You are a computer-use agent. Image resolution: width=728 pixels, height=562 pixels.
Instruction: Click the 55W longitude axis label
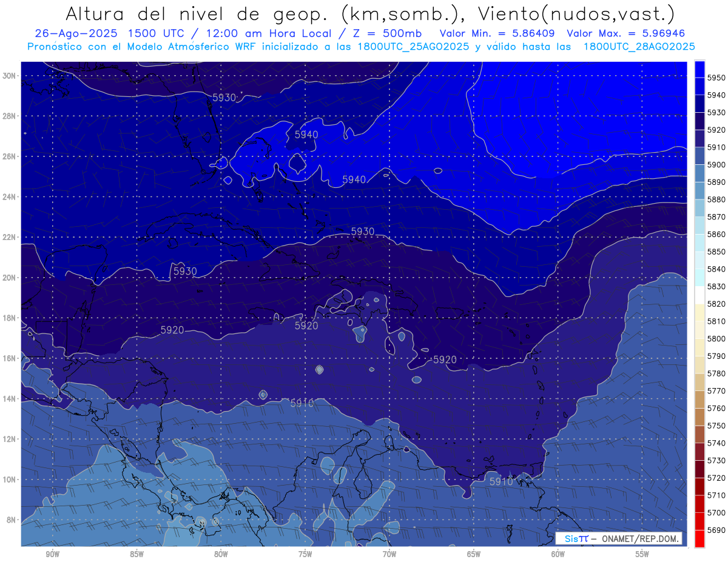click(x=642, y=554)
